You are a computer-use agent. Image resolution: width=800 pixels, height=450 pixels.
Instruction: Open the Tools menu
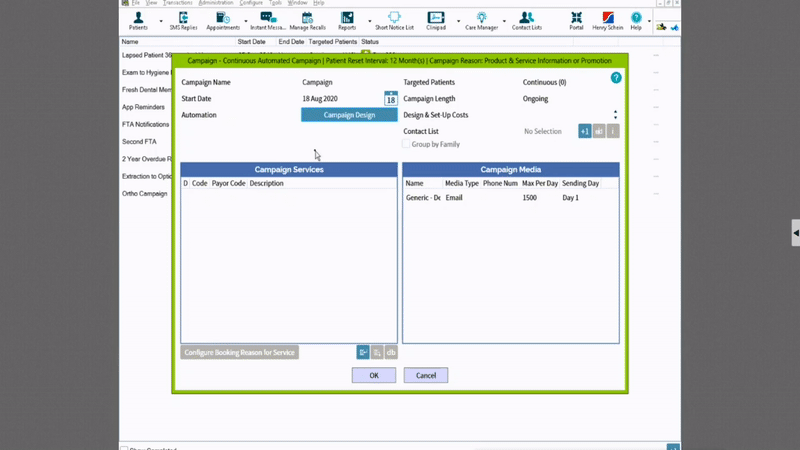pyautogui.click(x=275, y=3)
